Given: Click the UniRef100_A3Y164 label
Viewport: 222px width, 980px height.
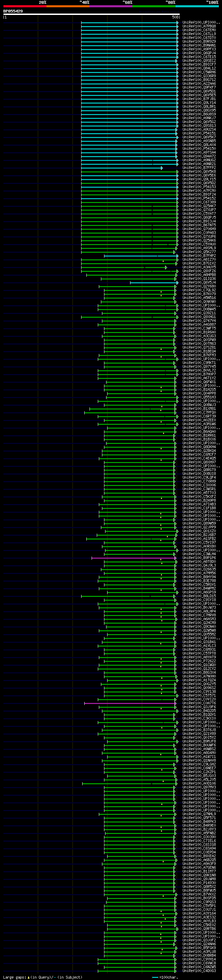Looking at the screenshot, I should point(199,913).
